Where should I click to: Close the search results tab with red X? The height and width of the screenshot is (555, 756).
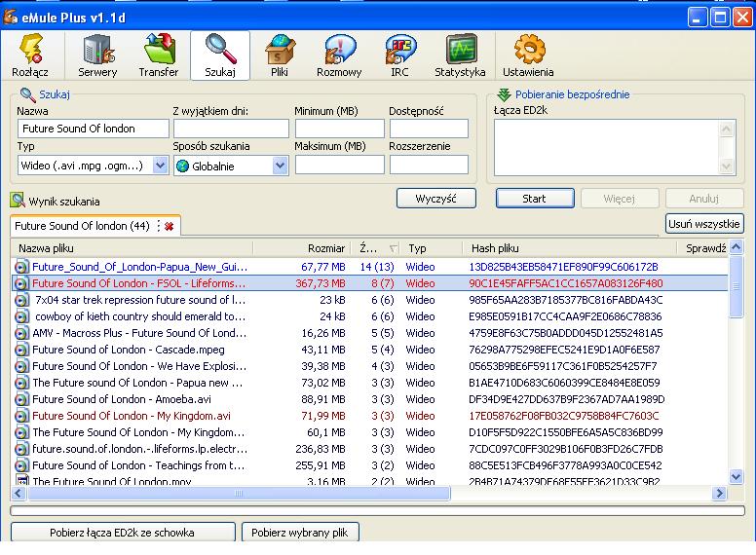[169, 226]
